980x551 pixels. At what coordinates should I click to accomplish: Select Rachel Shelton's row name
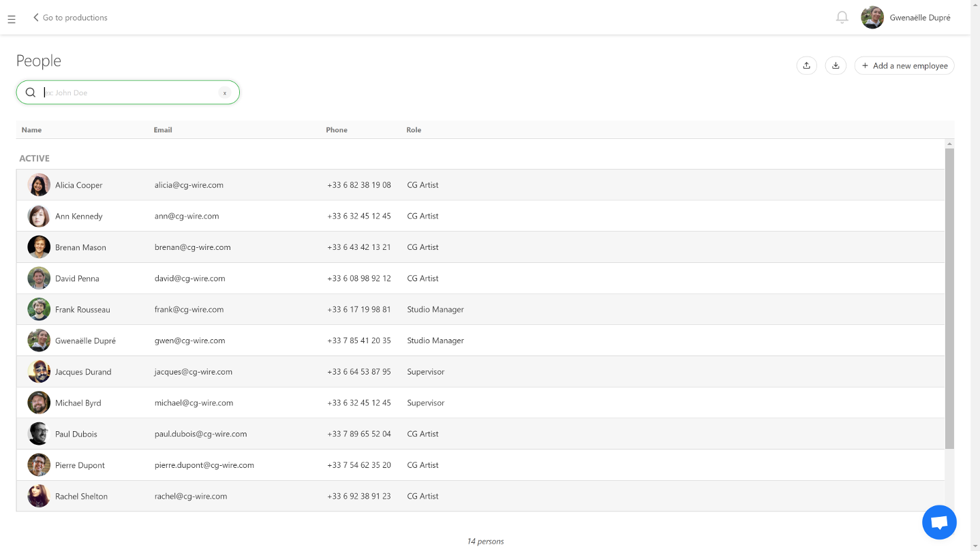81,497
